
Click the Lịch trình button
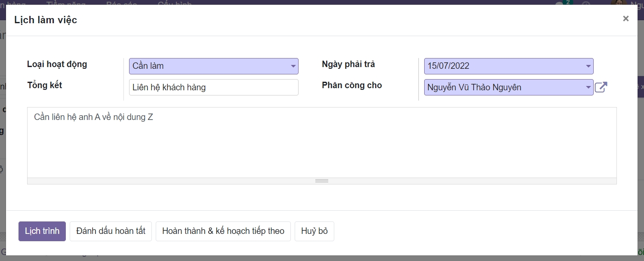tap(42, 231)
